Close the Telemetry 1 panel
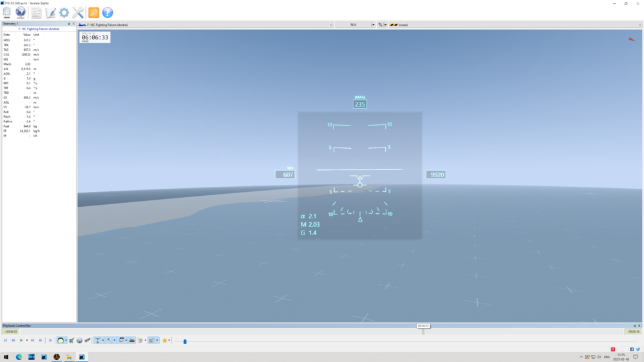Viewport: 644px width, 362px height. [x=73, y=24]
